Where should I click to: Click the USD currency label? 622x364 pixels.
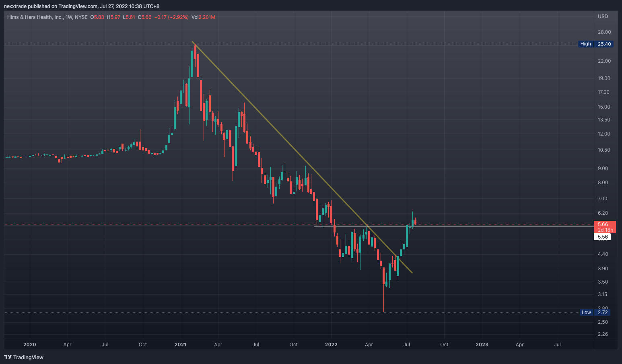[x=603, y=16]
